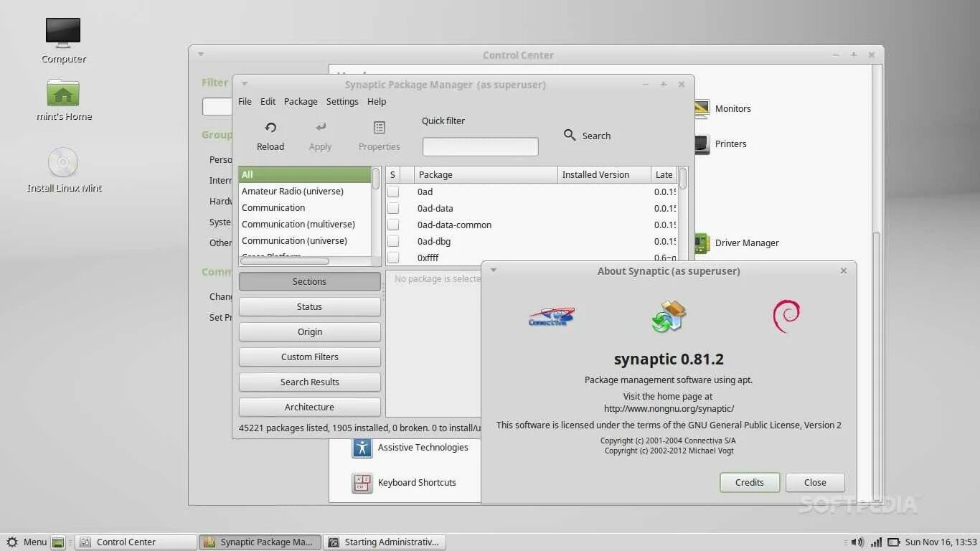Select the Architecture filter button
This screenshot has width=980, height=551.
(x=309, y=407)
